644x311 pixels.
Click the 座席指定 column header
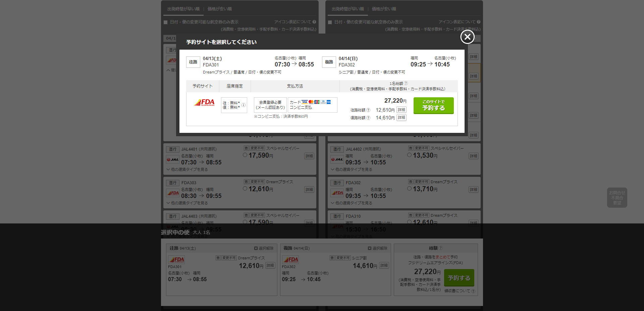point(235,86)
